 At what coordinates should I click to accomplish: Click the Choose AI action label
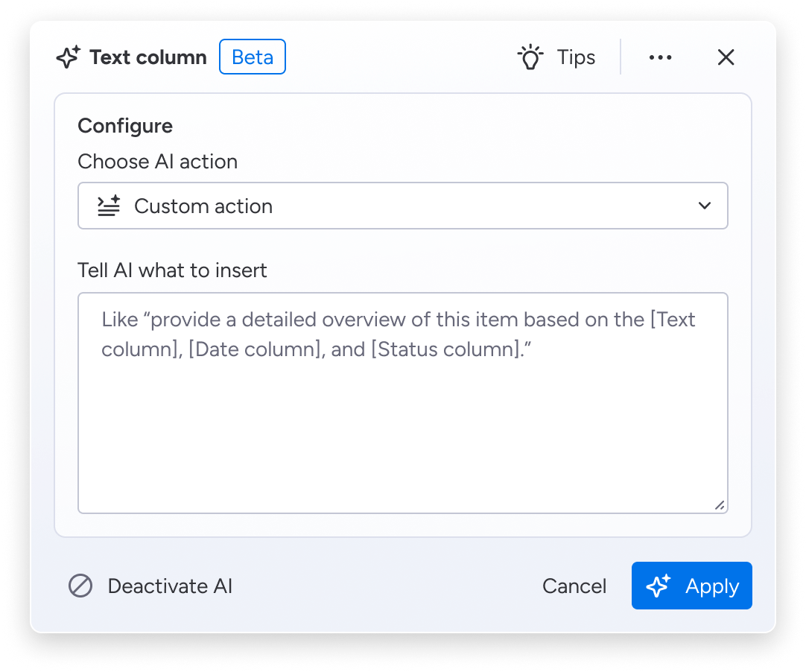tap(157, 162)
